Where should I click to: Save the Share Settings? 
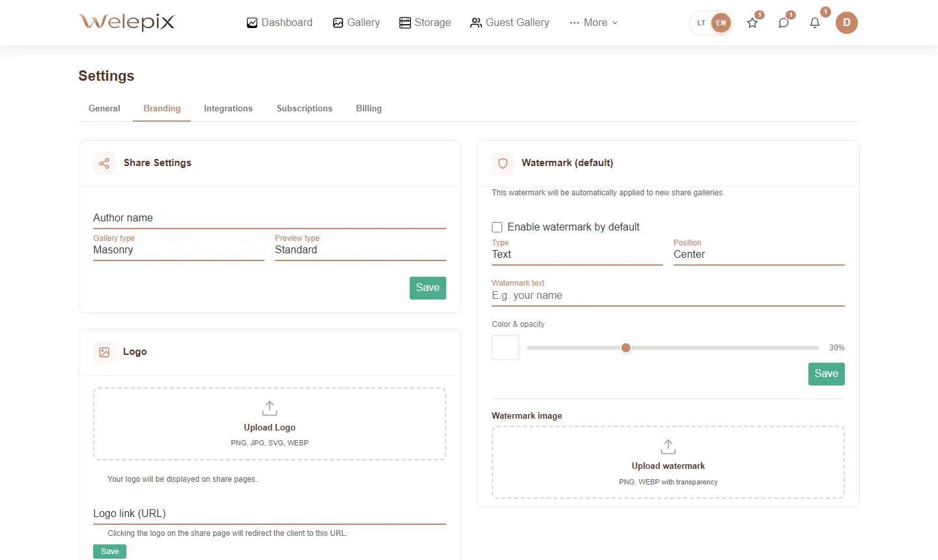tap(428, 288)
